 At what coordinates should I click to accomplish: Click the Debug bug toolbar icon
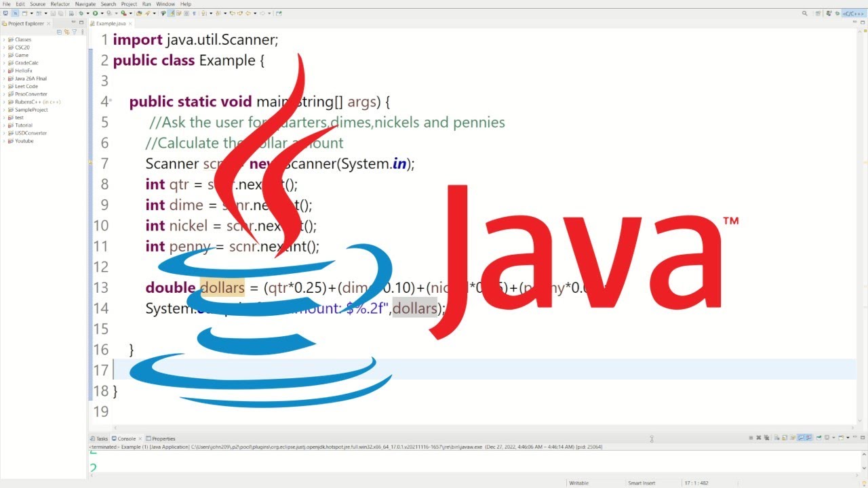(81, 13)
